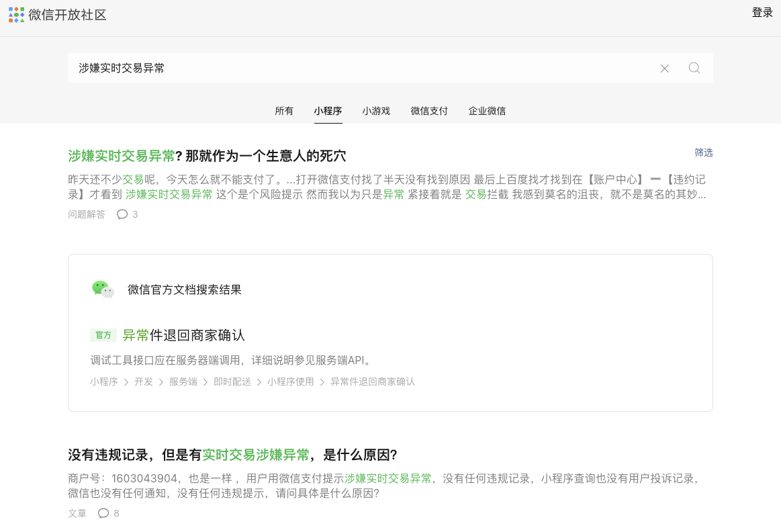
Task: Switch to the 所有 tab
Action: coord(284,111)
